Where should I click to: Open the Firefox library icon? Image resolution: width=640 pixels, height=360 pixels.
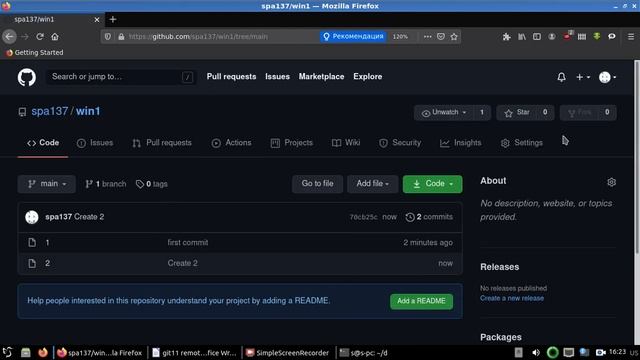pyautogui.click(x=522, y=36)
